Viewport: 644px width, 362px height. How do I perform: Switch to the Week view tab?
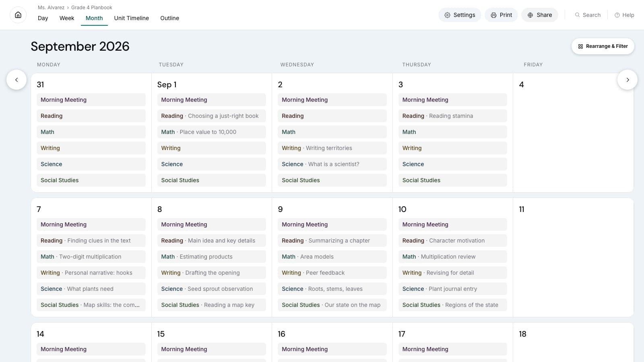[x=67, y=18]
